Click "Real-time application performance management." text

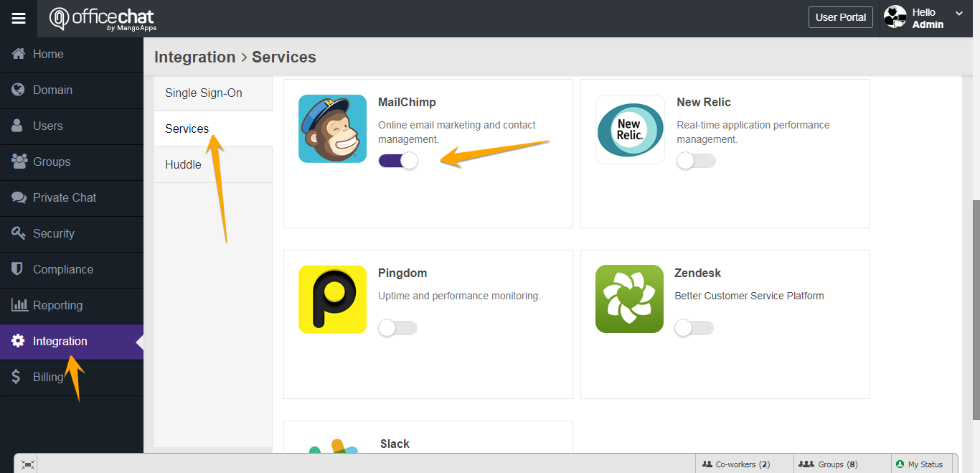[753, 132]
